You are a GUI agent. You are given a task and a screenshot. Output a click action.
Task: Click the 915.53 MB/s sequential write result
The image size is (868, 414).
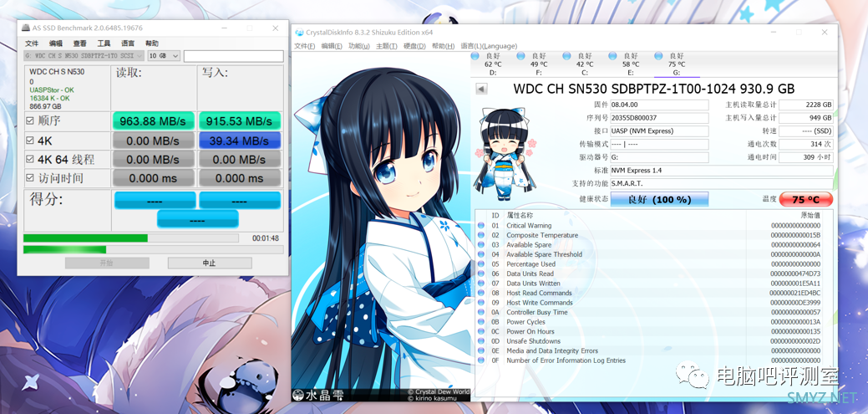(x=240, y=121)
